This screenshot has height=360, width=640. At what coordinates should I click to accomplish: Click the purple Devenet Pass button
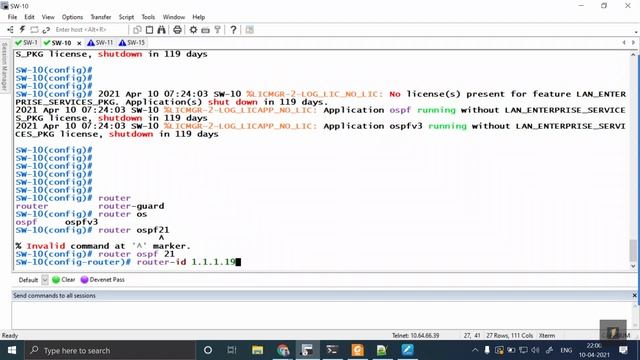coord(102,280)
